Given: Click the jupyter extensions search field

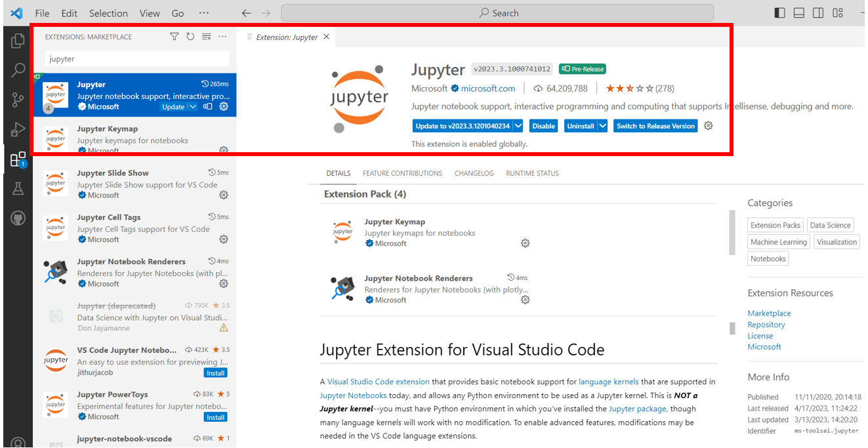Looking at the screenshot, I should pos(136,59).
